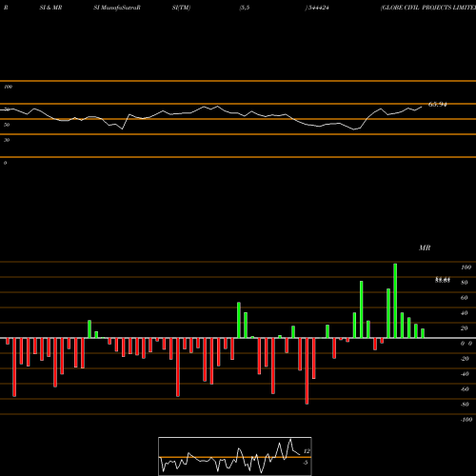Click the "SI(TM)" header label
Screen dimensions: 476x476
(x=181, y=8)
